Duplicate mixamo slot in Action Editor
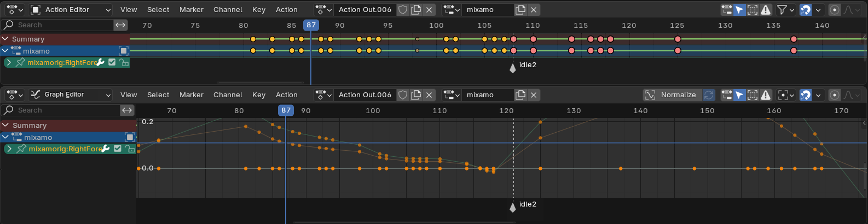Image resolution: width=868 pixels, height=224 pixels. (520, 9)
